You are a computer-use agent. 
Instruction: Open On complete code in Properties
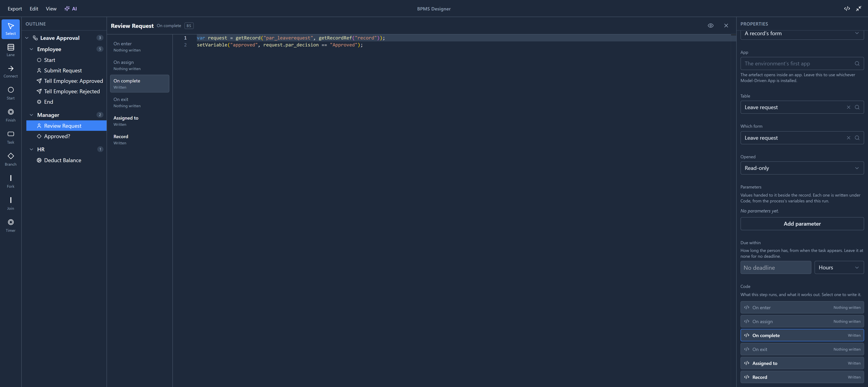[x=802, y=336]
